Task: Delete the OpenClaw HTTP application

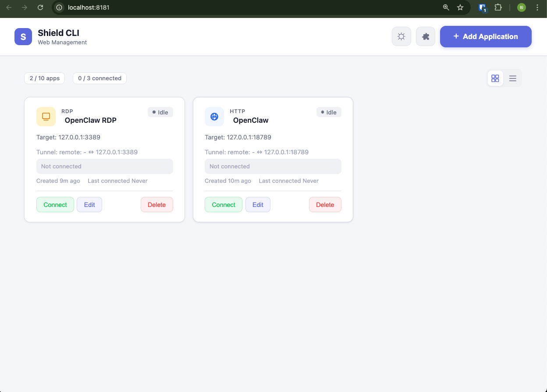Action: pyautogui.click(x=325, y=205)
